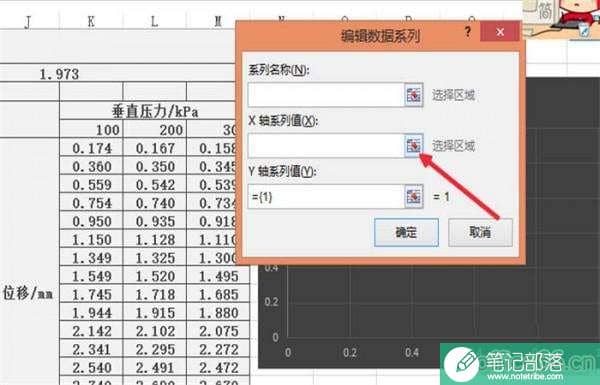Select cell with value 1.718
The height and width of the screenshot is (385, 600).
(x=155, y=294)
